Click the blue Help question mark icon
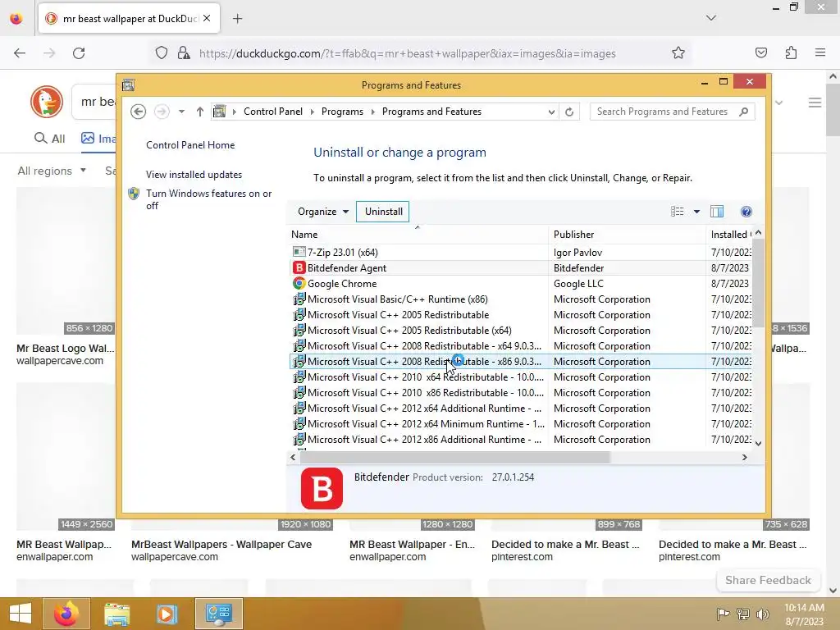840x630 pixels. coord(746,211)
